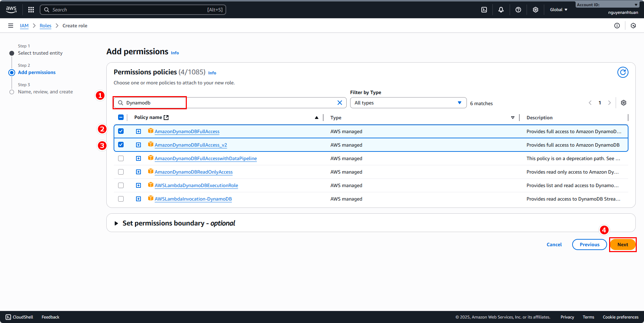Viewport: 644px width, 323px height.
Task: Open the CloudShell icon in top bar
Action: (484, 10)
